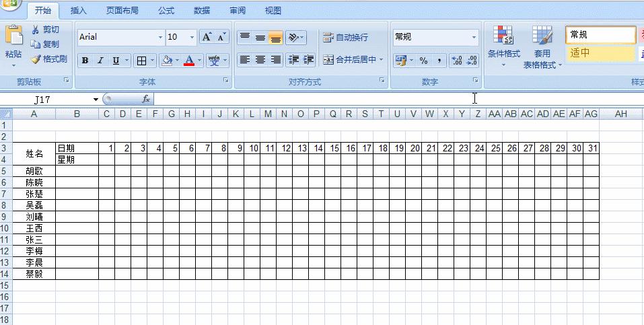Screen dimensions: 644x325
Task: Open number format 常规 dropdown
Action: pos(474,38)
